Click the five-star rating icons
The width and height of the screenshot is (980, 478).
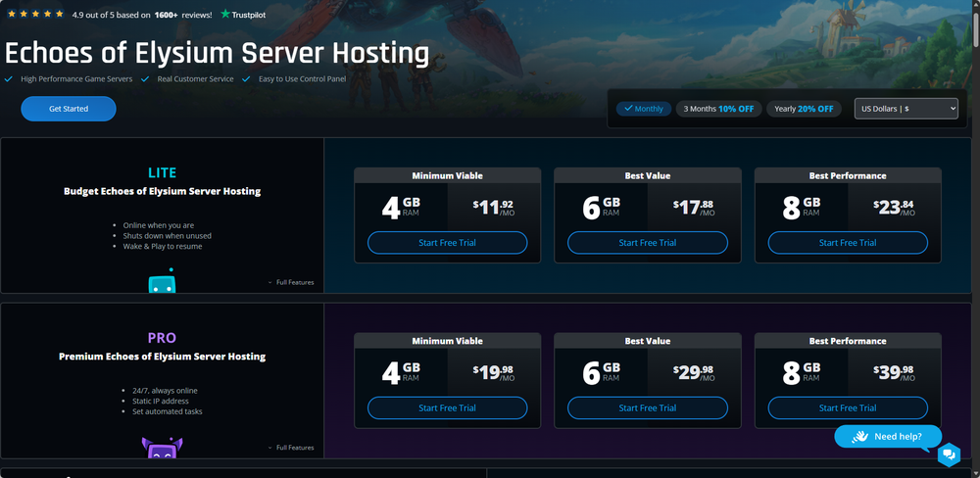35,14
